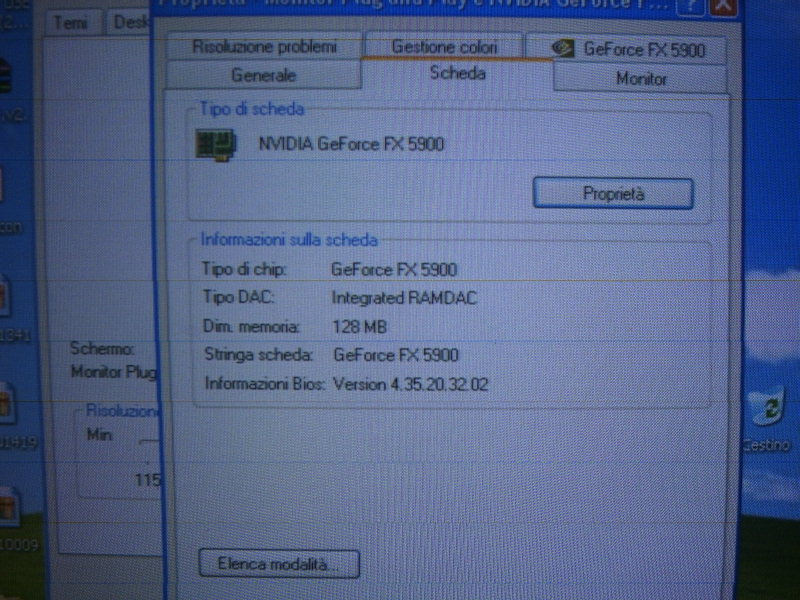The height and width of the screenshot is (600, 800).
Task: Click the Informazioni sulla scheda group label
Action: coord(289,240)
